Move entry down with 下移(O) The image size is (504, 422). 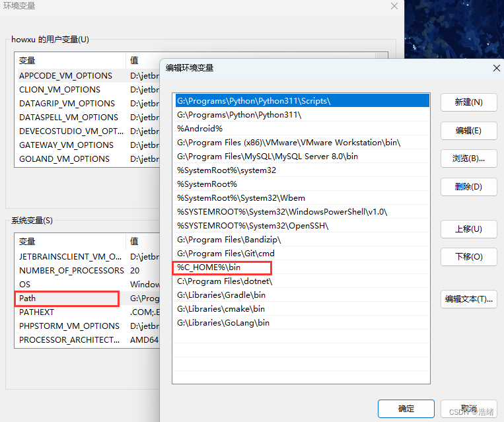click(468, 257)
